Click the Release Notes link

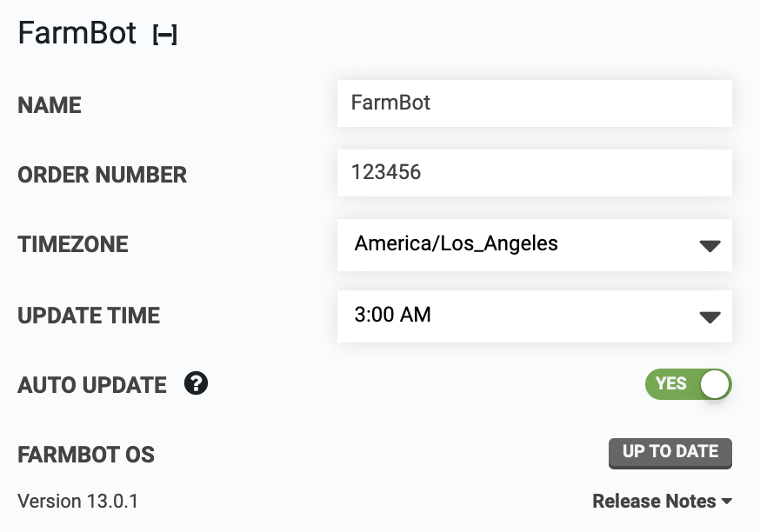pos(654,501)
